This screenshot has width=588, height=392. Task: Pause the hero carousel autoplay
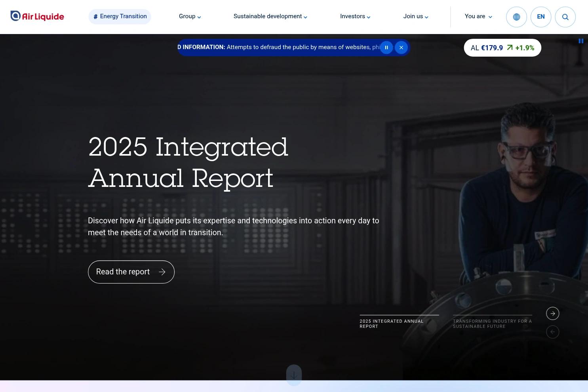point(581,41)
